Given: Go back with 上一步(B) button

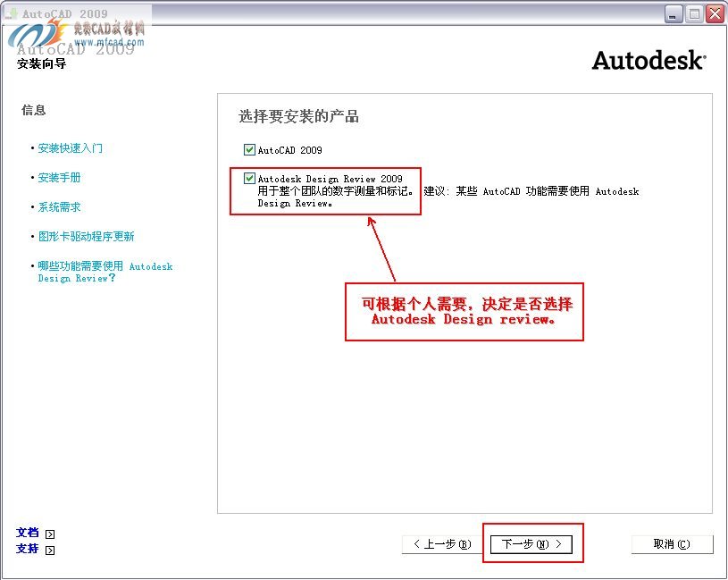Looking at the screenshot, I should pyautogui.click(x=442, y=543).
